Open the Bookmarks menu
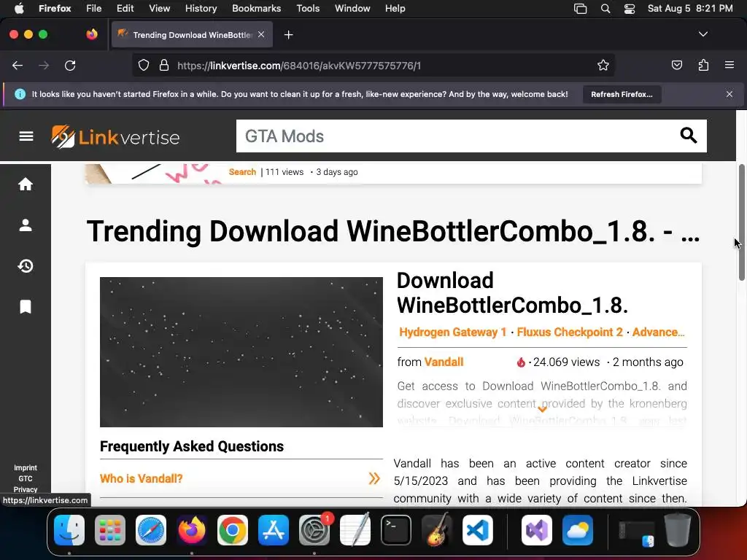 tap(256, 9)
